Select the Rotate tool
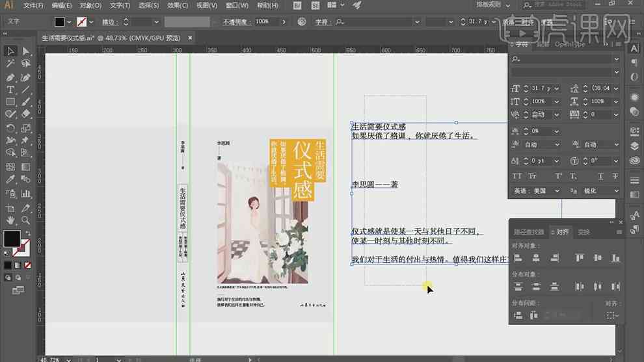644x362 pixels. [10, 128]
